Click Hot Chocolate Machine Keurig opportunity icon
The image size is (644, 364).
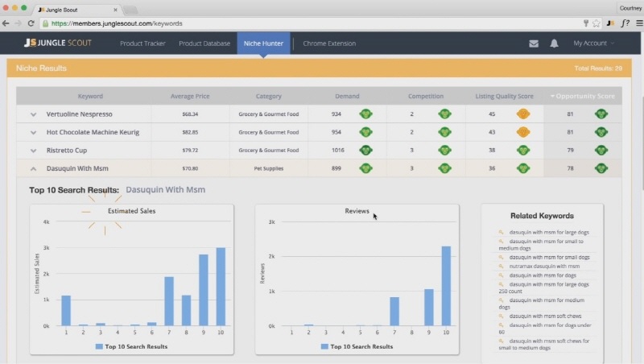point(601,132)
